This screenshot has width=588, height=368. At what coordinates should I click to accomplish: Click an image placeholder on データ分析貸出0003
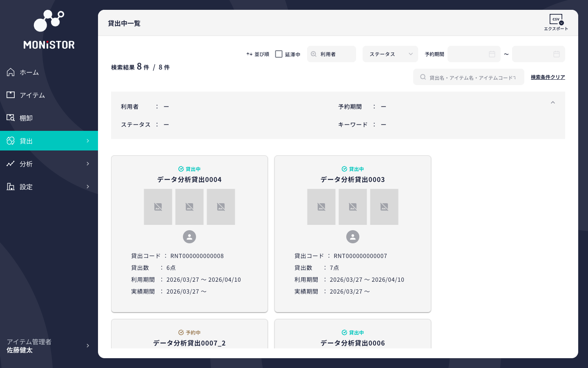[x=353, y=207]
